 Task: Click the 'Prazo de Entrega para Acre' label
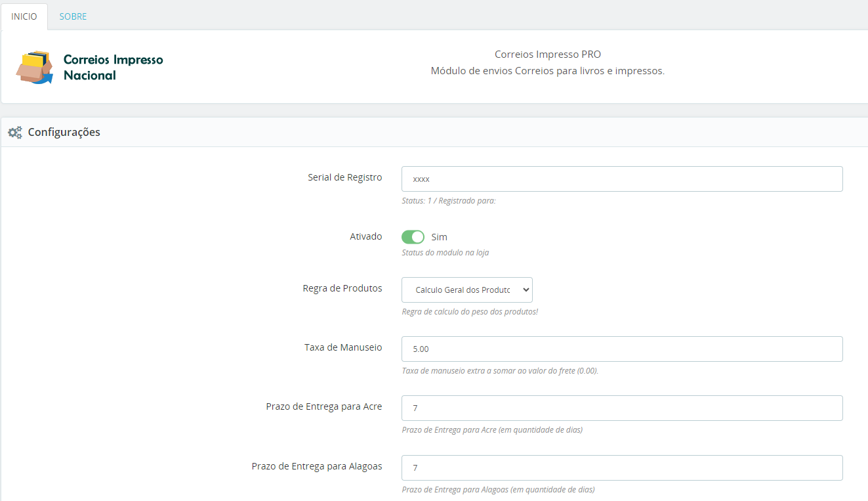tap(324, 406)
